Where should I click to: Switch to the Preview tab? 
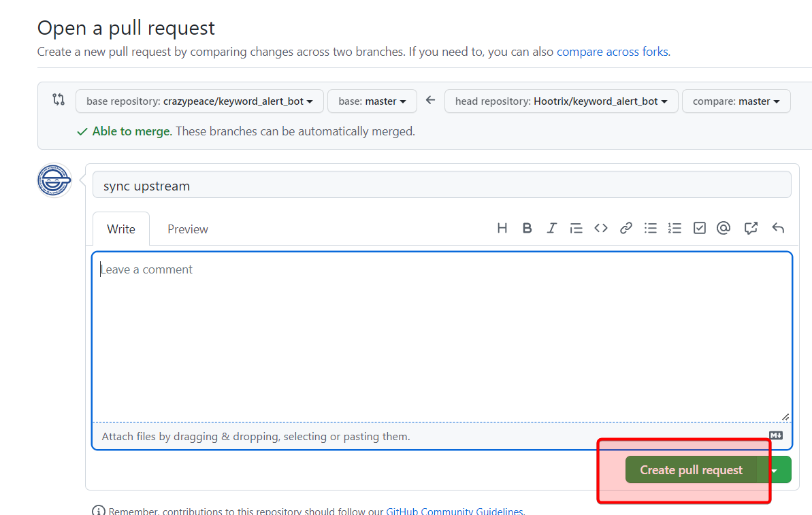tap(188, 229)
